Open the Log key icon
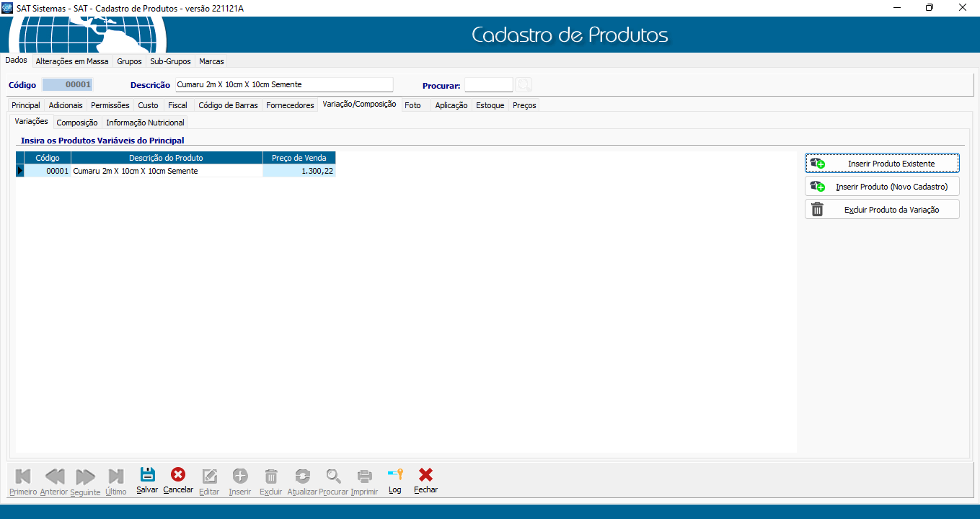The height and width of the screenshot is (519, 980). click(x=394, y=476)
